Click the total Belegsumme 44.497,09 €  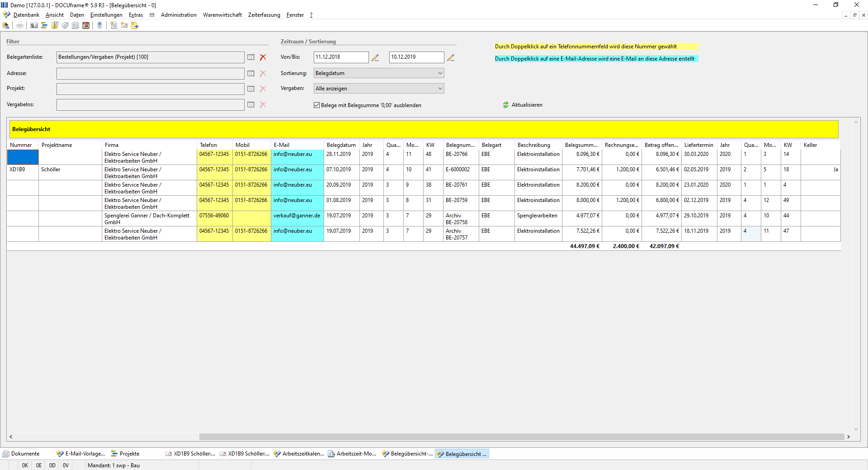click(585, 246)
